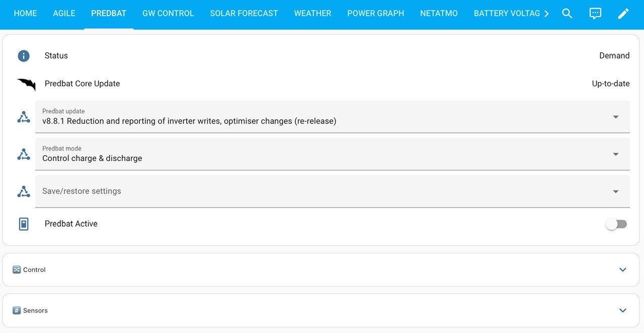Click the Control section shuffle icon
The image size is (644, 333).
(17, 270)
